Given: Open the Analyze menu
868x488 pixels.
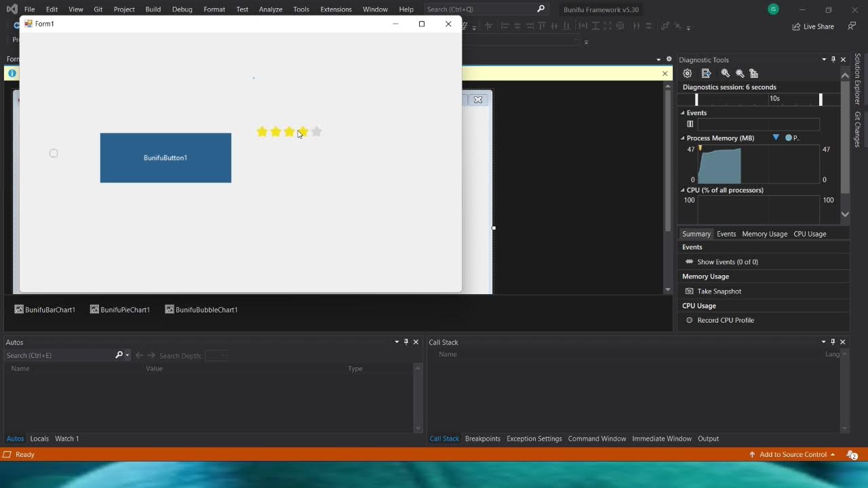Looking at the screenshot, I should pyautogui.click(x=271, y=9).
